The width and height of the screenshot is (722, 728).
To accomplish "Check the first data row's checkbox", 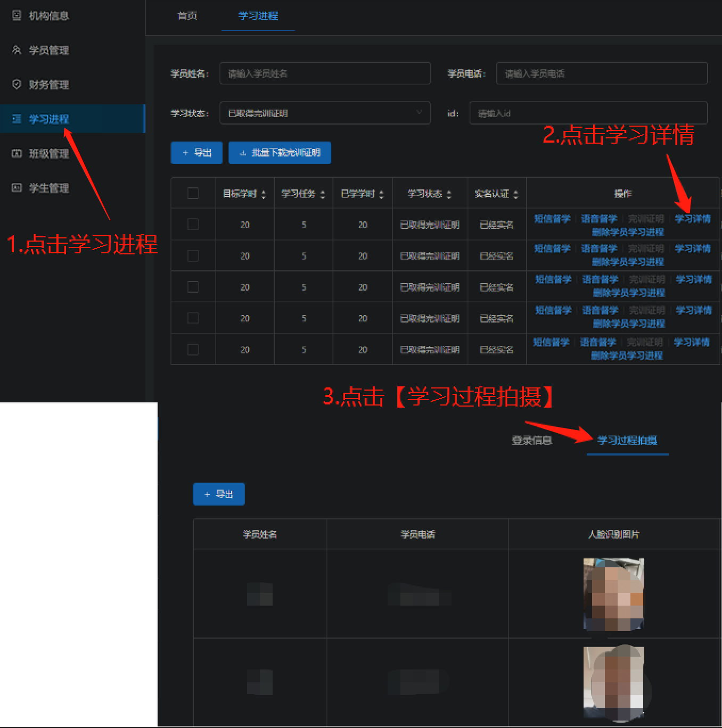I will pyautogui.click(x=193, y=224).
